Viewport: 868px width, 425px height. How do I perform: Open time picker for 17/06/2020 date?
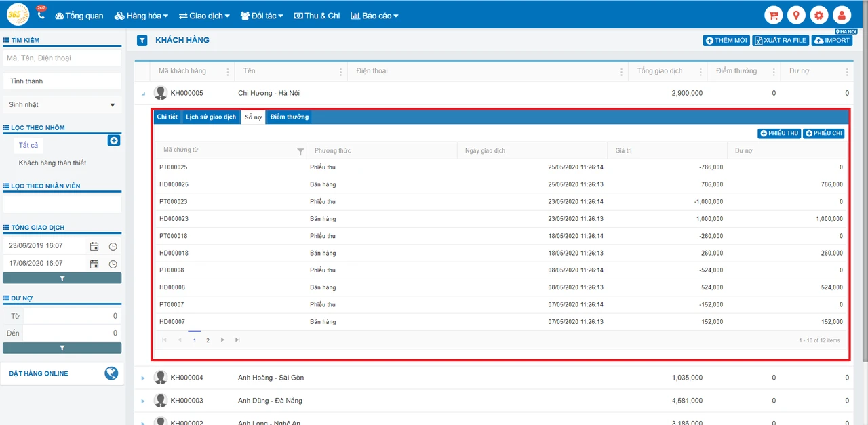point(113,264)
